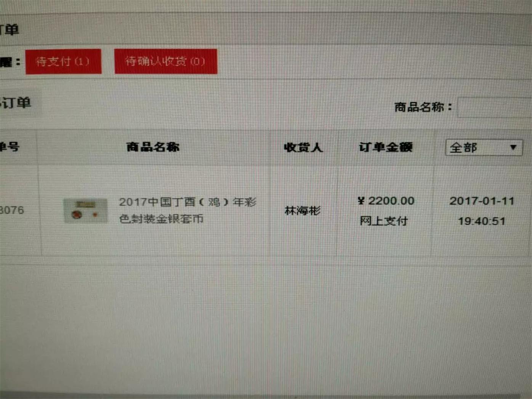The width and height of the screenshot is (532, 399).
Task: Select the 订单 tab above the table
Action: (x=18, y=103)
